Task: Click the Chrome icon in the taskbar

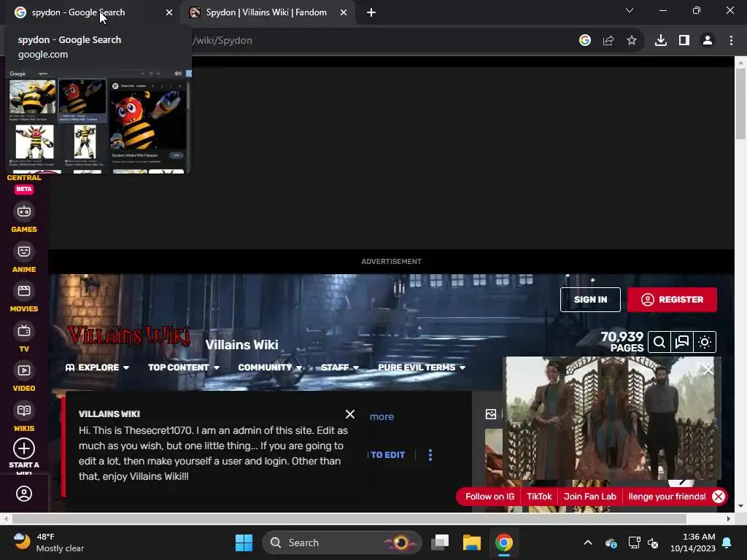Action: click(x=503, y=542)
